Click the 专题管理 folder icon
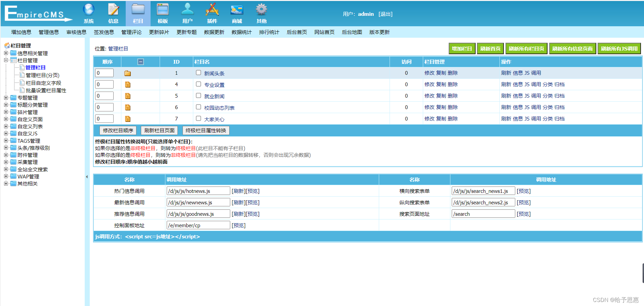 [13, 98]
